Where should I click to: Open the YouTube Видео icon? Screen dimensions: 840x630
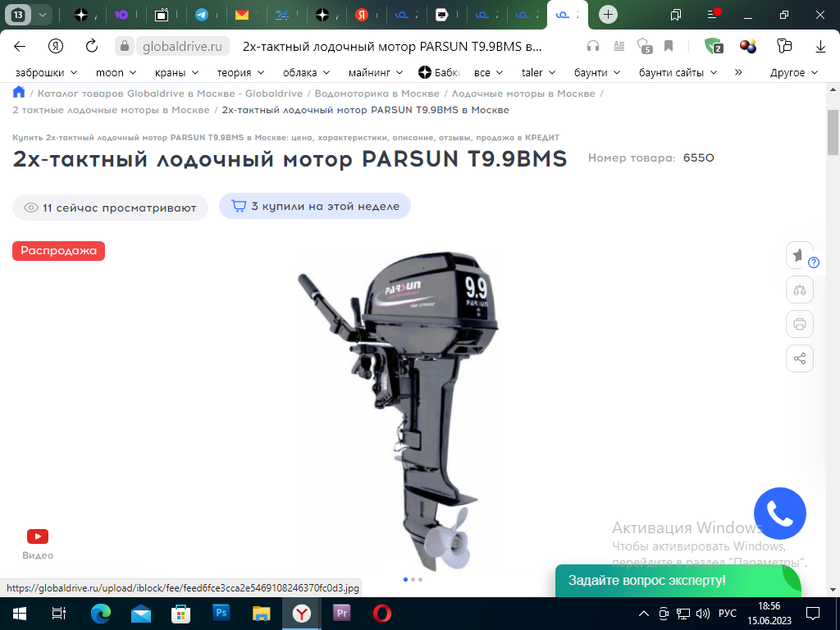tap(38, 536)
